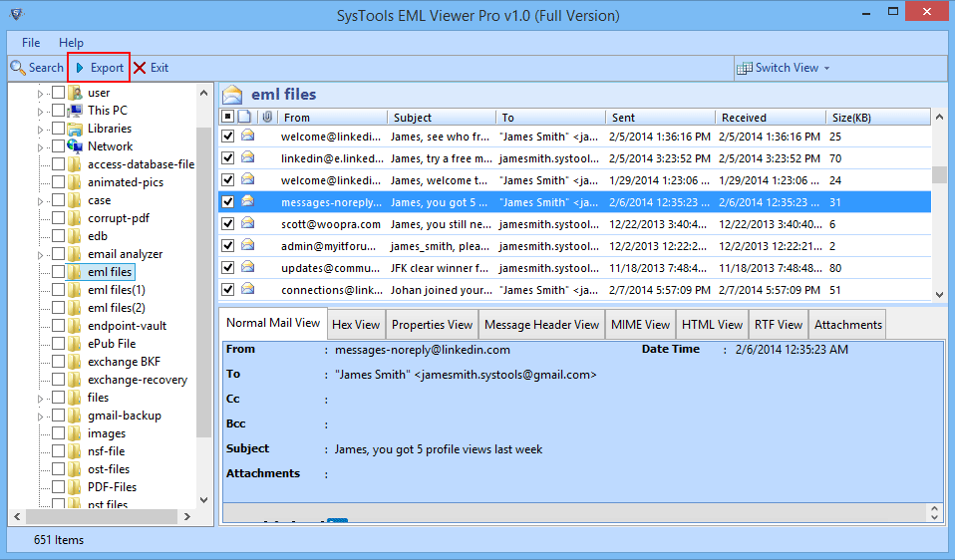Click envelope icon of connections@link email

248,289
